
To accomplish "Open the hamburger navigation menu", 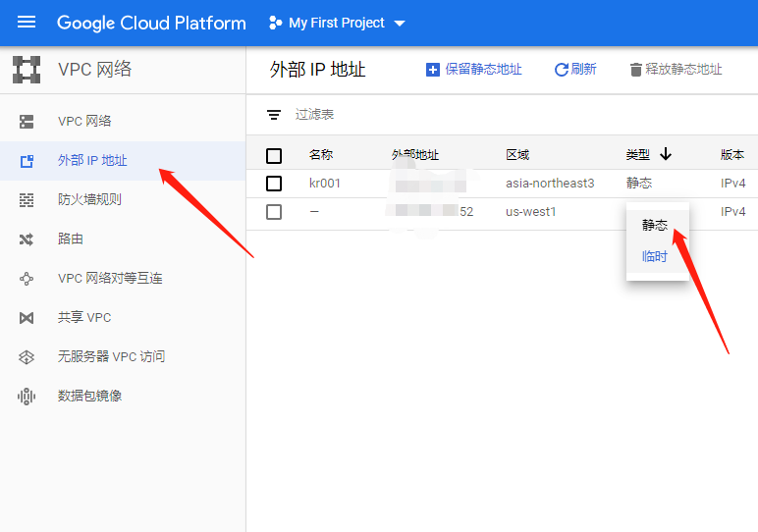I will click(x=27, y=23).
